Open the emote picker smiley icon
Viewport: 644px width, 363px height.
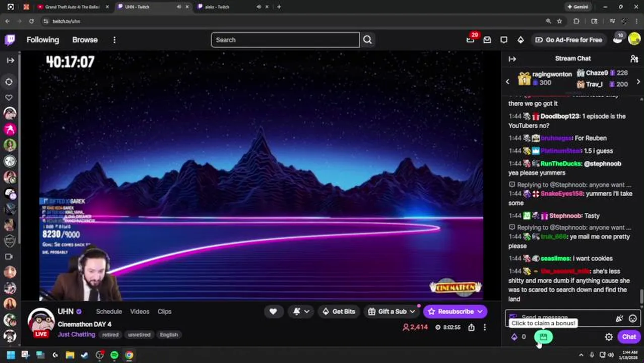[x=633, y=319]
